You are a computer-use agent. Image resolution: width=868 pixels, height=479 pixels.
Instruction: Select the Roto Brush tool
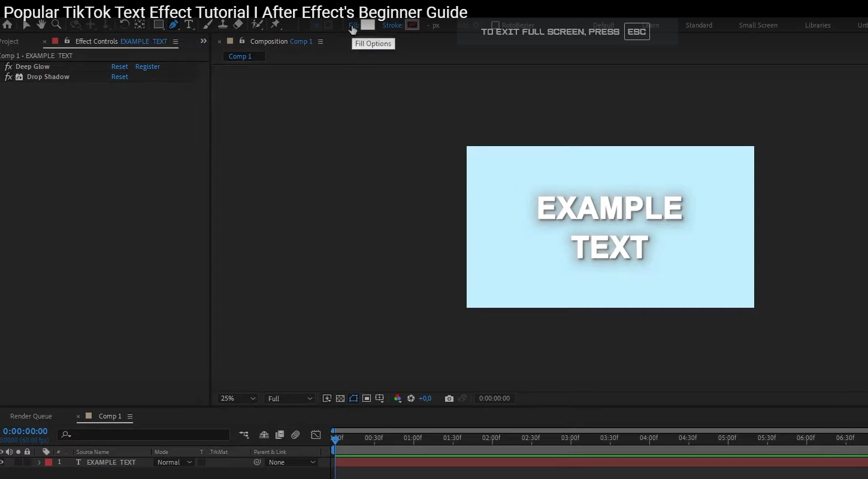[x=258, y=25]
